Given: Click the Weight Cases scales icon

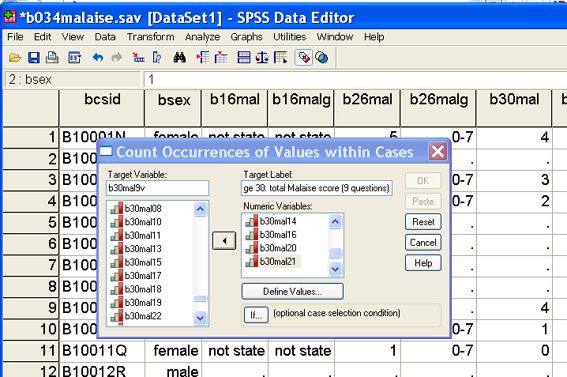Looking at the screenshot, I should pos(262,57).
